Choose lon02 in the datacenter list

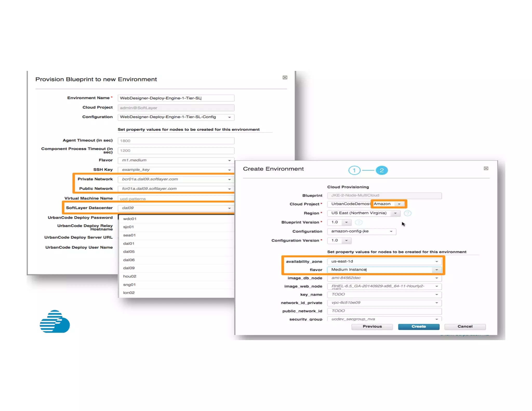tap(129, 293)
